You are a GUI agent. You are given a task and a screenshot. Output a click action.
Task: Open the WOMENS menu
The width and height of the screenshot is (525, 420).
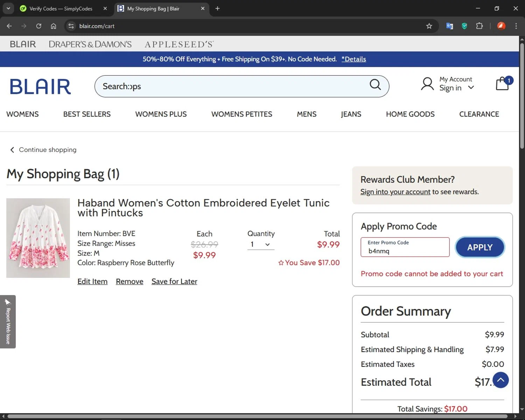click(22, 114)
